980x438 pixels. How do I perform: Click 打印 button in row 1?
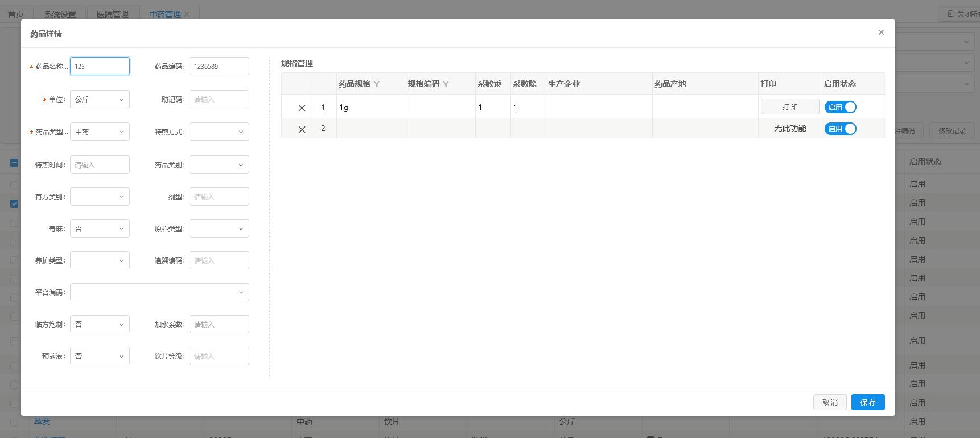(x=790, y=107)
